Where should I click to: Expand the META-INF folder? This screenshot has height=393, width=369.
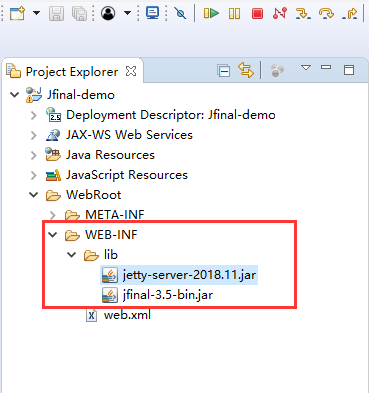point(53,215)
